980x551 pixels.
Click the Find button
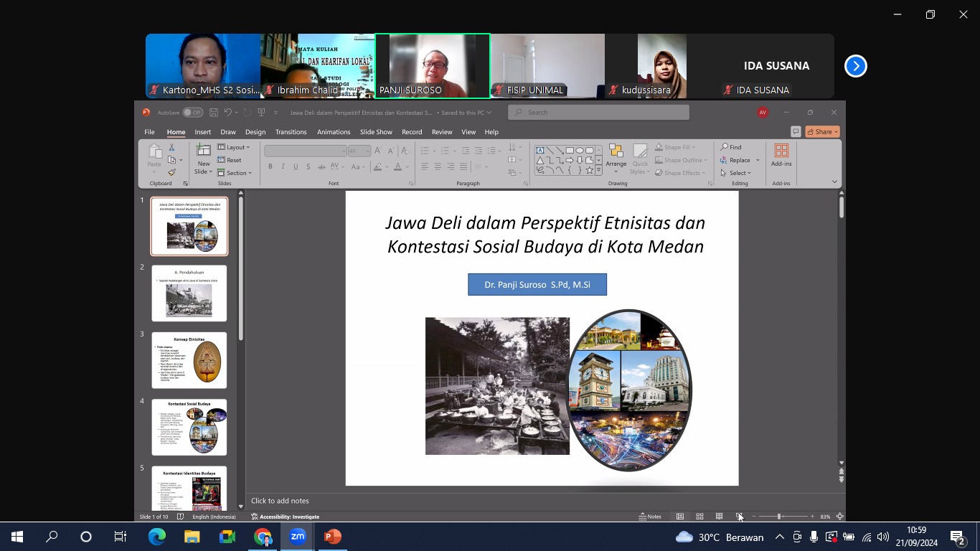point(732,147)
